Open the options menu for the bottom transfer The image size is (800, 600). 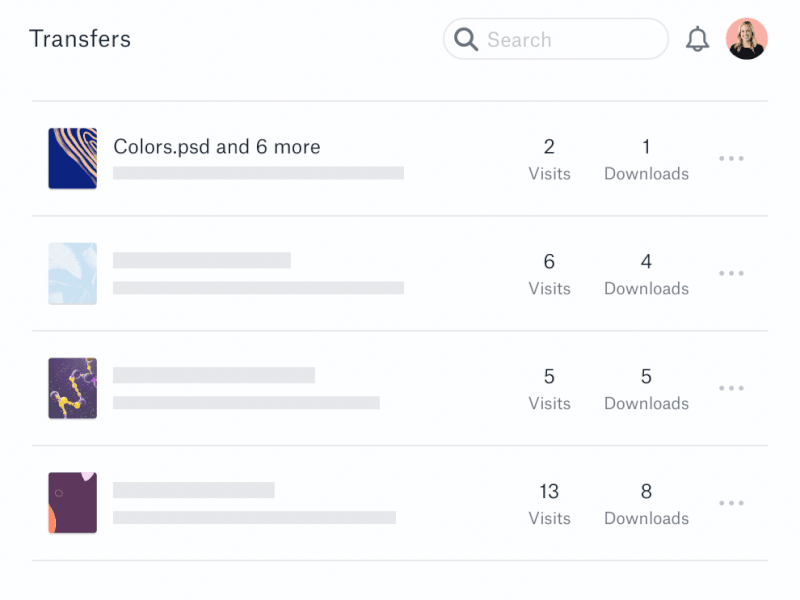point(732,503)
